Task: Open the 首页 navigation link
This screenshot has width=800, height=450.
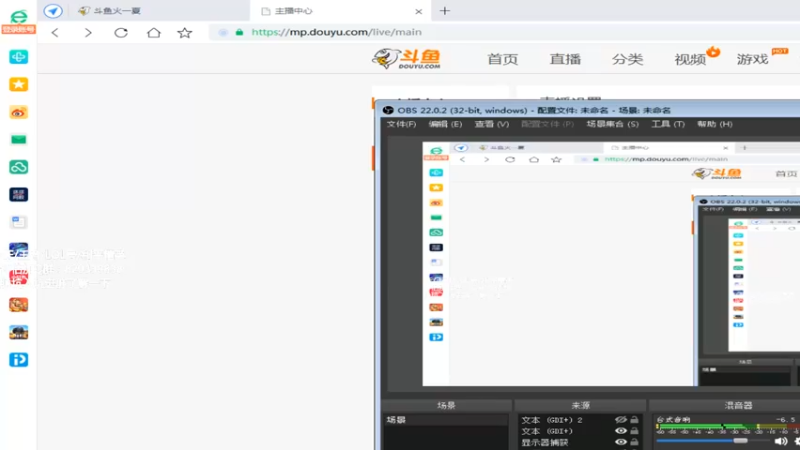Action: coord(503,59)
